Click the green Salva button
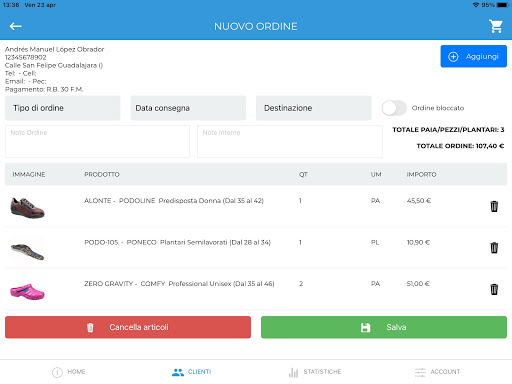Image resolution: width=512 pixels, height=384 pixels. [x=384, y=327]
